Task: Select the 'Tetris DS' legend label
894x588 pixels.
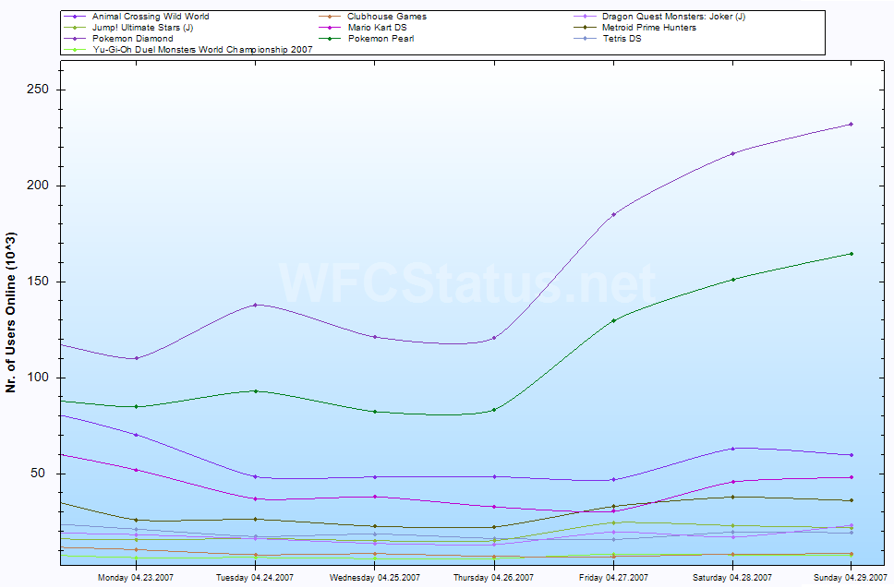Action: pyautogui.click(x=622, y=39)
